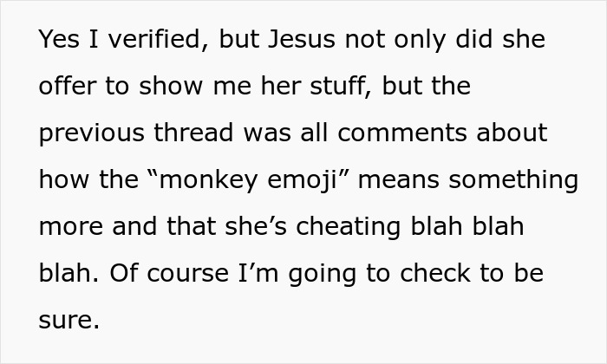Select the word "Jesus" in the comment
The width and height of the screenshot is (607, 364).
[292, 41]
